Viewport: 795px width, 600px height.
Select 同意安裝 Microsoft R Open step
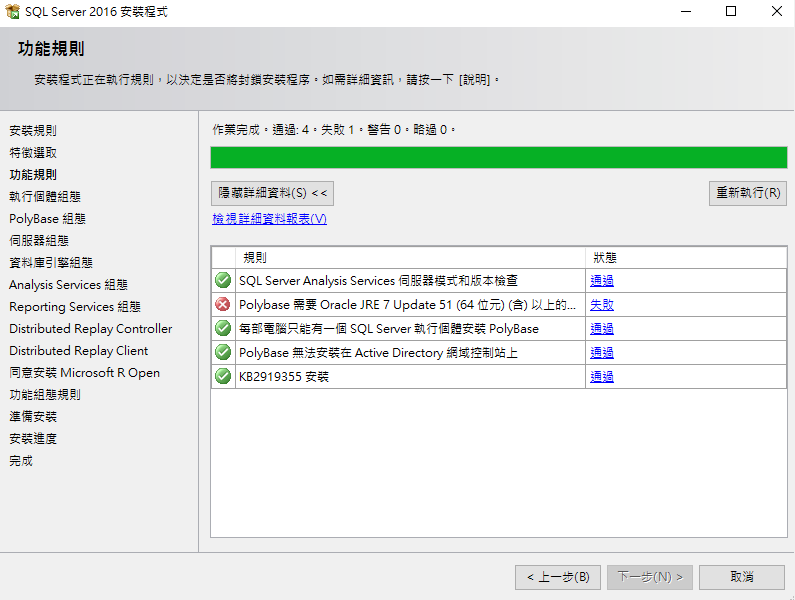[x=84, y=373]
